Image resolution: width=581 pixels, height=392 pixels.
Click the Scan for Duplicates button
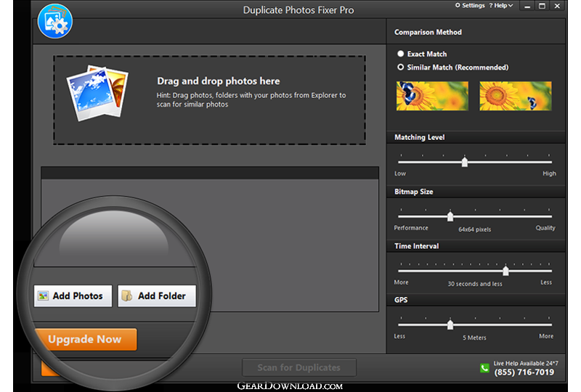(299, 367)
